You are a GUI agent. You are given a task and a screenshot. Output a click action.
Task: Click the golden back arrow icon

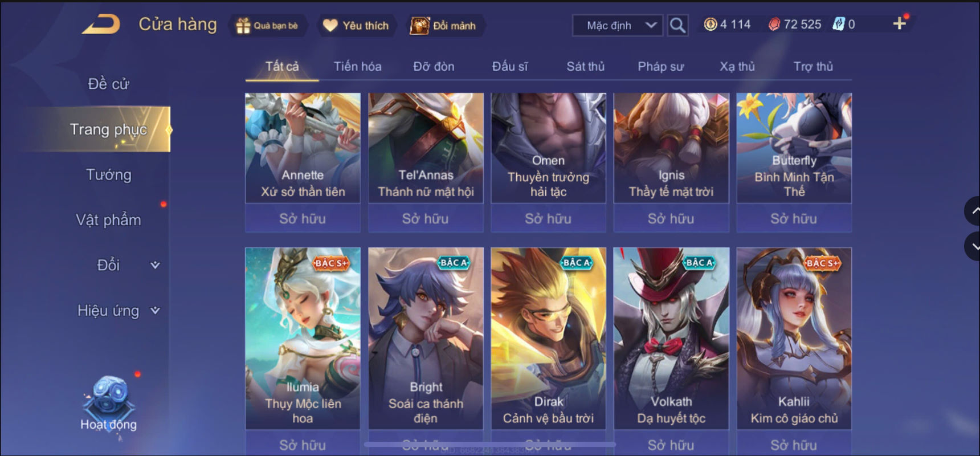[101, 24]
